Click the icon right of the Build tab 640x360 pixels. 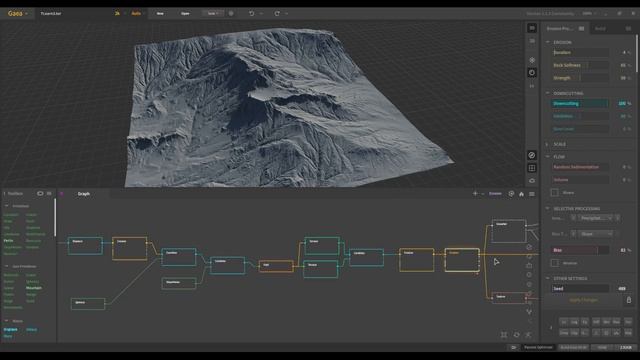(628, 29)
